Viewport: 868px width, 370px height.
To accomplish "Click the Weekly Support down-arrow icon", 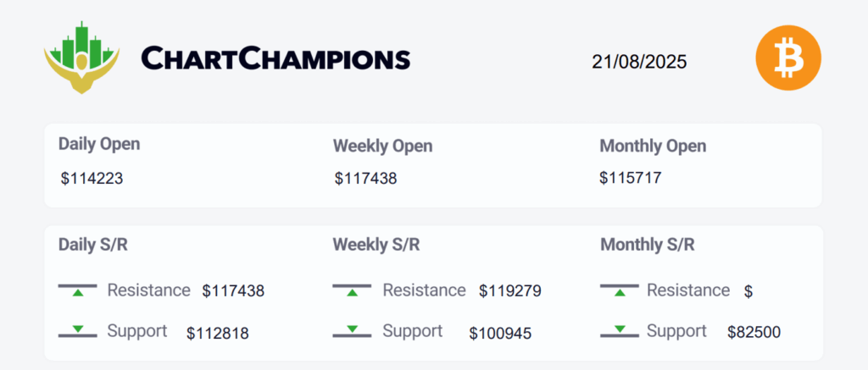I will [352, 331].
